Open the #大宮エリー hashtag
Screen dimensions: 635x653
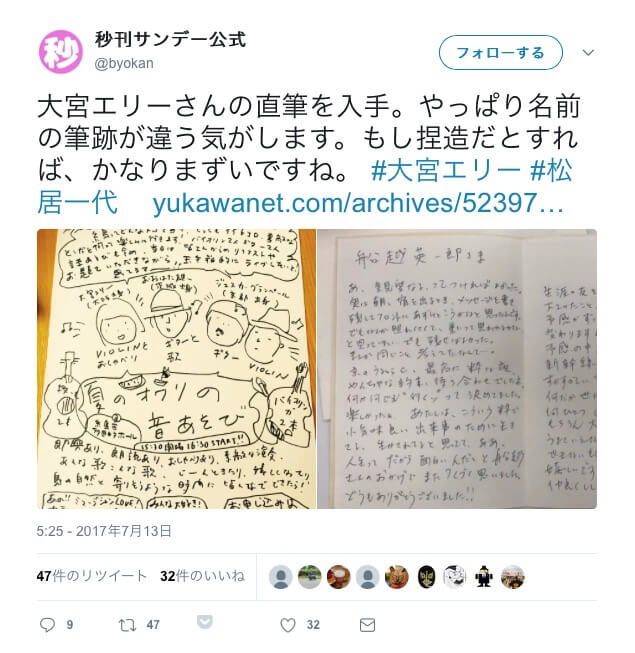446,170
